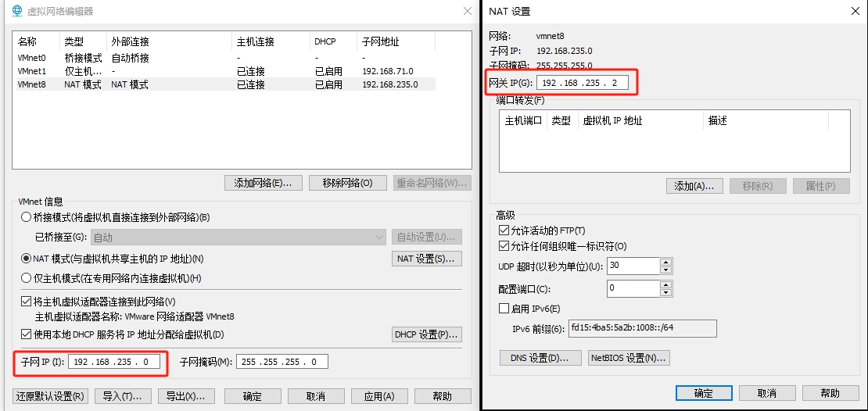Screen dimensions: 868x411
Task: Click the Virtual Network Editor title icon
Action: point(16,12)
